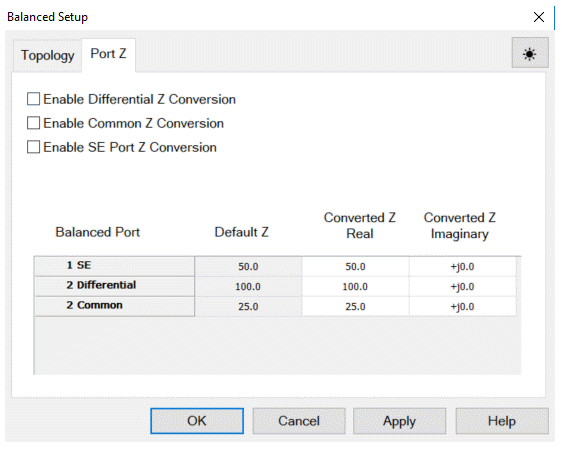Enable Differential Z Conversion checkbox
Image resolution: width=562 pixels, height=457 pixels.
point(33,99)
